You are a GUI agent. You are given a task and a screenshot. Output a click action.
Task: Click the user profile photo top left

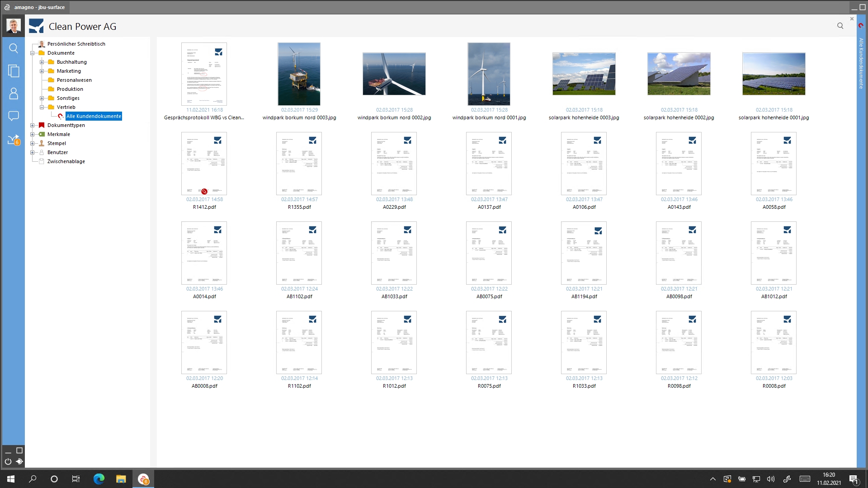pos(14,26)
